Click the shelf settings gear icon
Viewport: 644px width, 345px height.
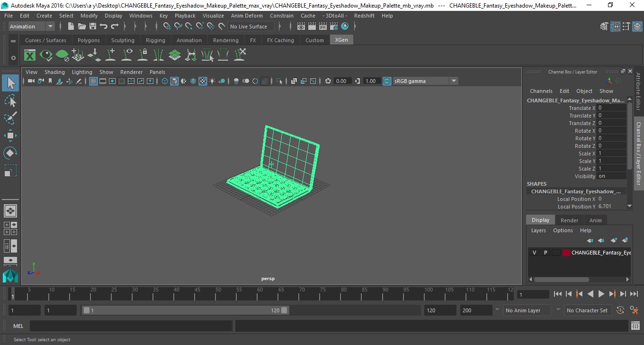pos(13,58)
